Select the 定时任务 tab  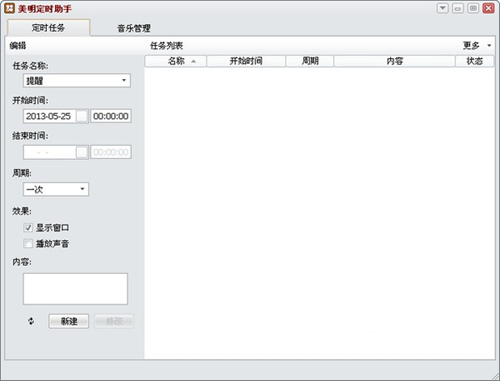48,28
